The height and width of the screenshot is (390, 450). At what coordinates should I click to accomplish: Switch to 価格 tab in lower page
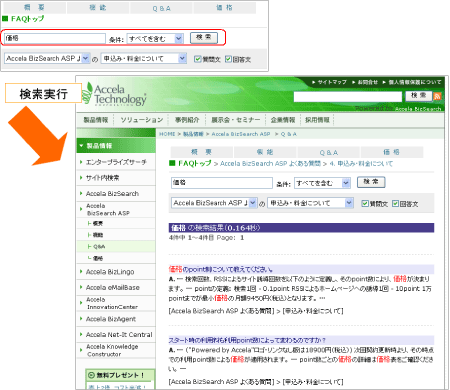392,152
